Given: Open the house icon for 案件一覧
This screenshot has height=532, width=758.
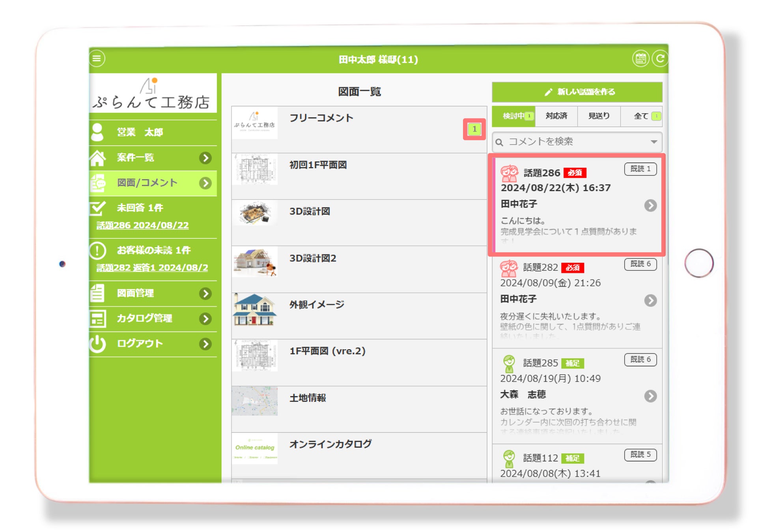Looking at the screenshot, I should pos(98,158).
